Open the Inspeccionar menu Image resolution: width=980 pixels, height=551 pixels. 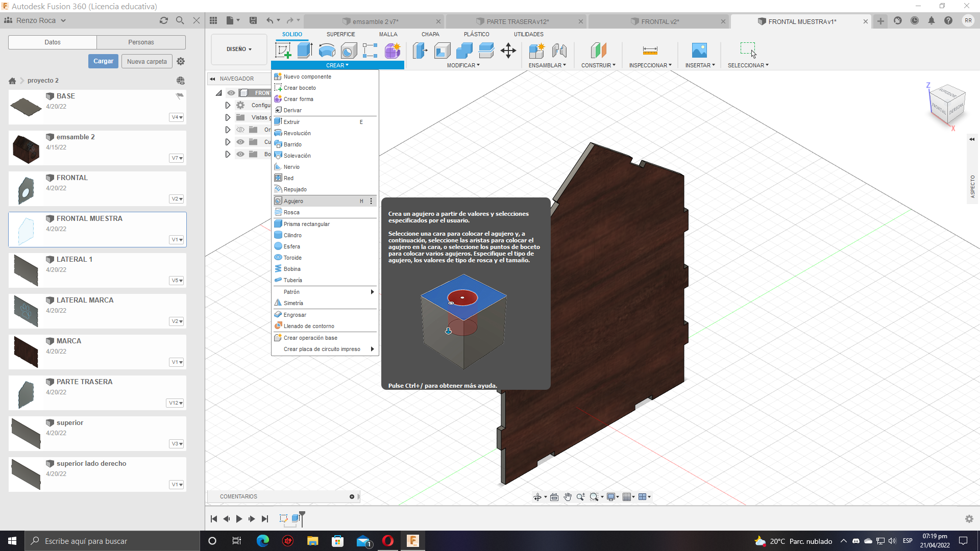tap(650, 65)
